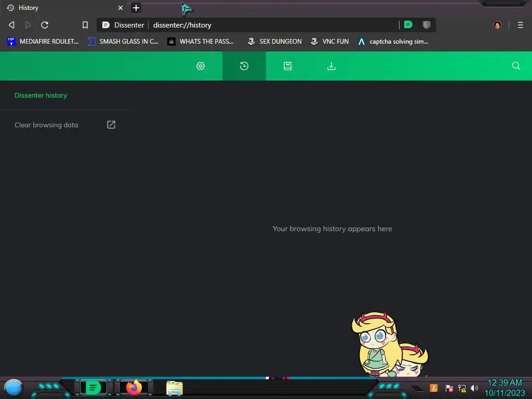This screenshot has width=532, height=399.
Task: Open captcha solving sim... bookmark
Action: 393,42
